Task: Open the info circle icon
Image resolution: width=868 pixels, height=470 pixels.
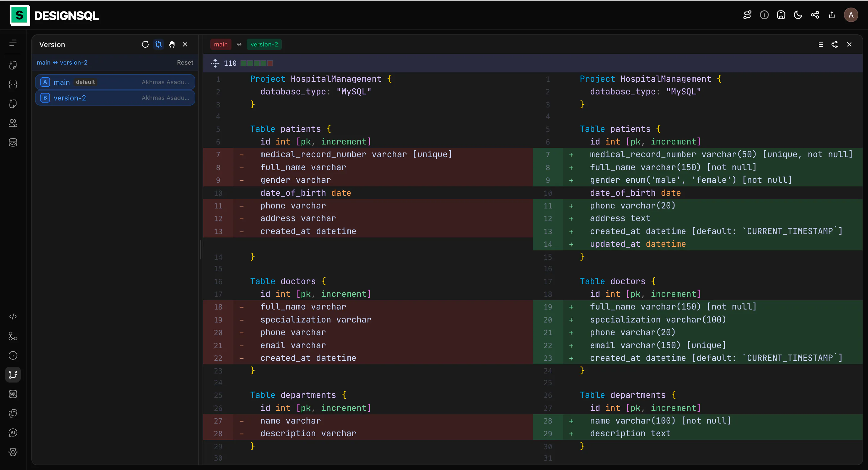Action: tap(764, 15)
